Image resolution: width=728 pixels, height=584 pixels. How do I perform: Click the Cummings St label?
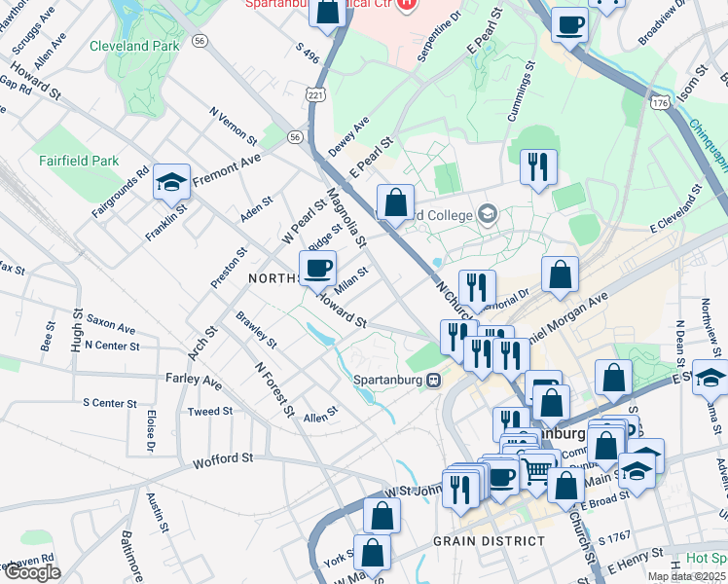pyautogui.click(x=522, y=91)
